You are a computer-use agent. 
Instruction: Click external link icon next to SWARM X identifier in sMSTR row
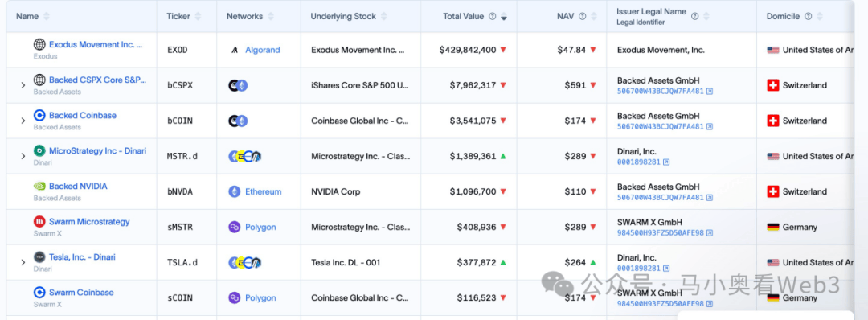pyautogui.click(x=710, y=233)
